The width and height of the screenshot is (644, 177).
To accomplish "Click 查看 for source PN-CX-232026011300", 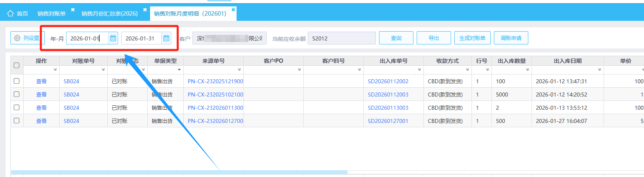I will point(41,108).
